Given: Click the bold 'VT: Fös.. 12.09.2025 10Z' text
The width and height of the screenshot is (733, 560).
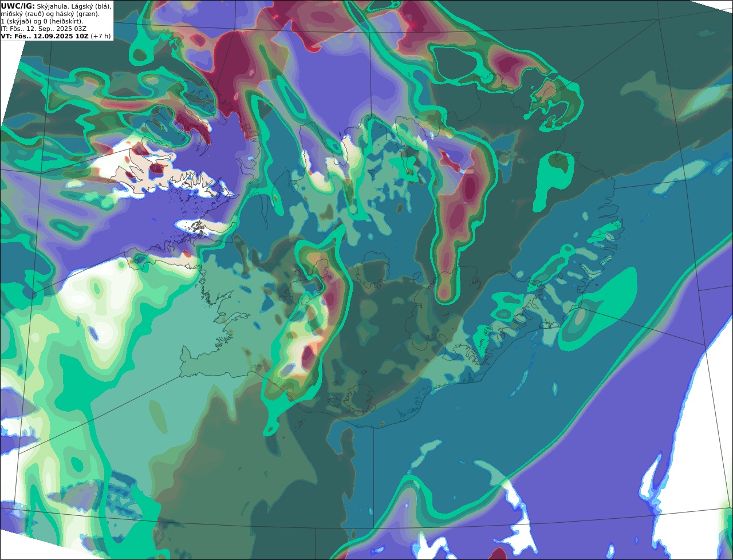Looking at the screenshot, I should click(45, 36).
